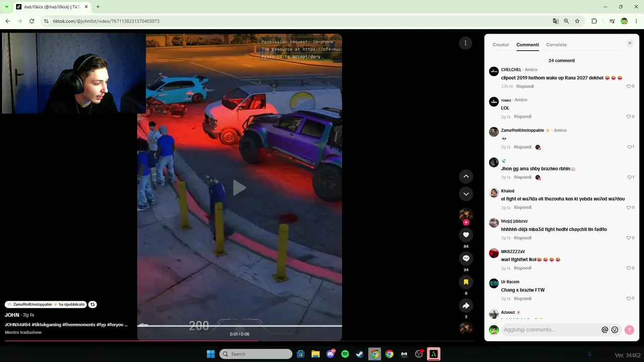Open File Explorer from the taskbar
The height and width of the screenshot is (362, 644).
tap(315, 354)
